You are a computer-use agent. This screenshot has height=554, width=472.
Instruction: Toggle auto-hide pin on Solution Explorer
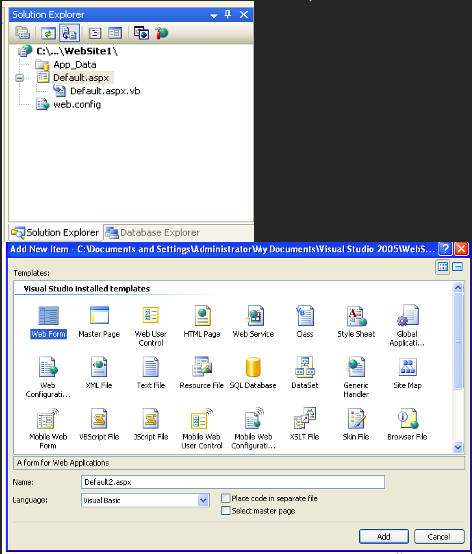click(x=228, y=15)
